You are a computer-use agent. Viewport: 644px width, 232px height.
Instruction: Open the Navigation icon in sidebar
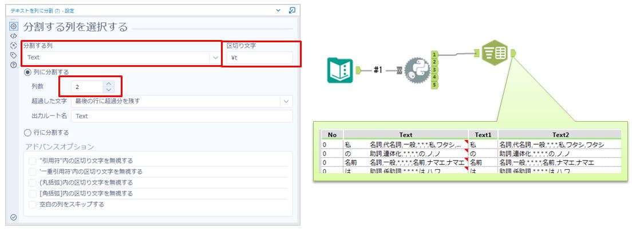(x=13, y=45)
